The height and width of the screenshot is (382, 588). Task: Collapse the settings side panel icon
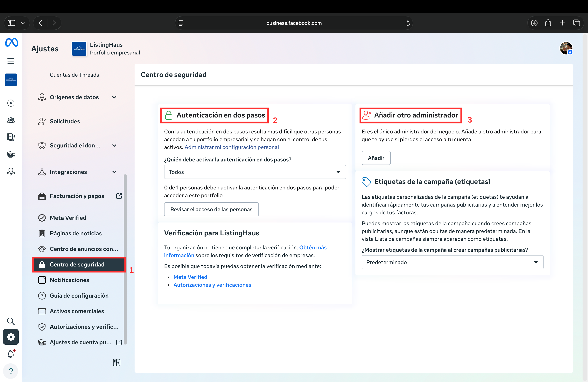[117, 363]
